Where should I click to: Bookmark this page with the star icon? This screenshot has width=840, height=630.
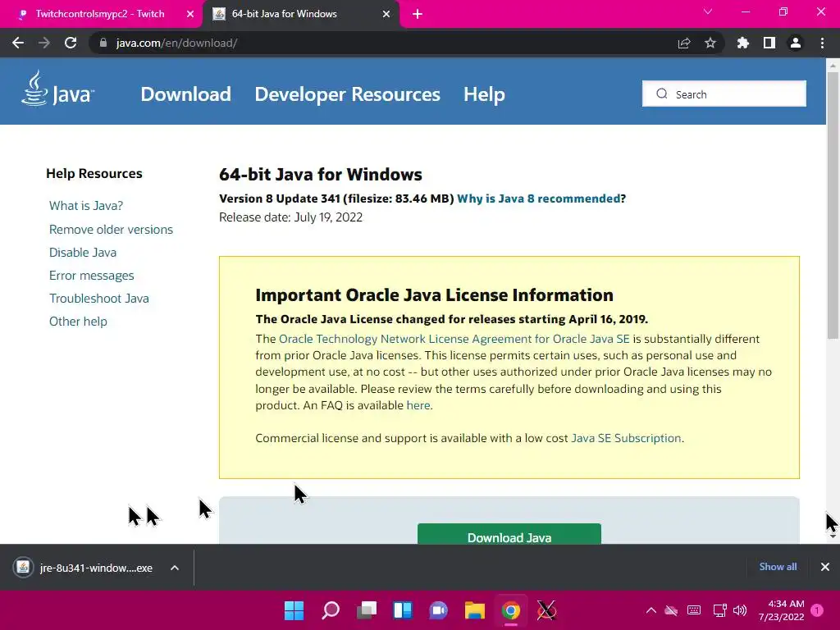click(710, 43)
